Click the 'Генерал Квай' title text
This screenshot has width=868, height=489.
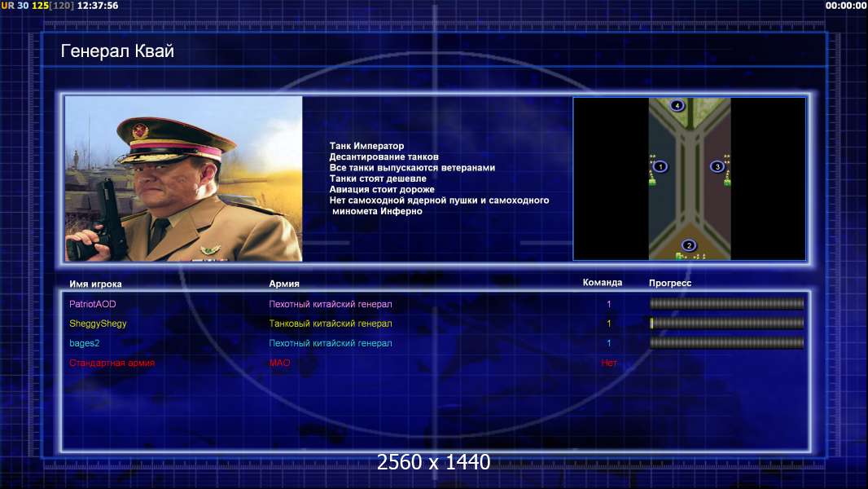117,51
